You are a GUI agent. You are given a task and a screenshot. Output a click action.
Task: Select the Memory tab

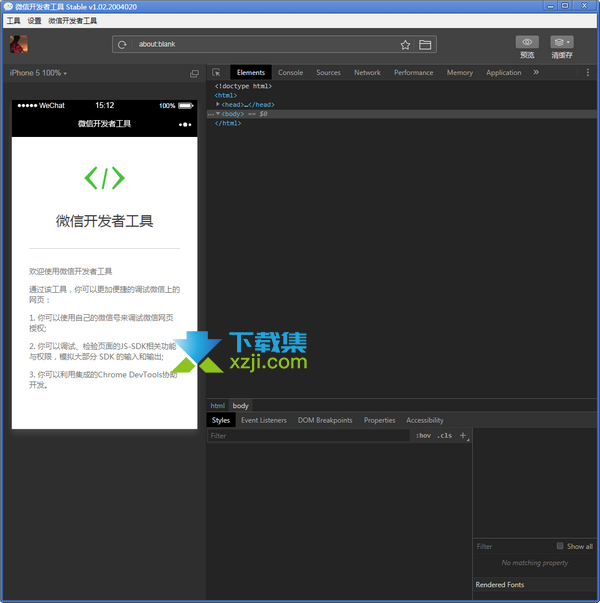(x=460, y=72)
